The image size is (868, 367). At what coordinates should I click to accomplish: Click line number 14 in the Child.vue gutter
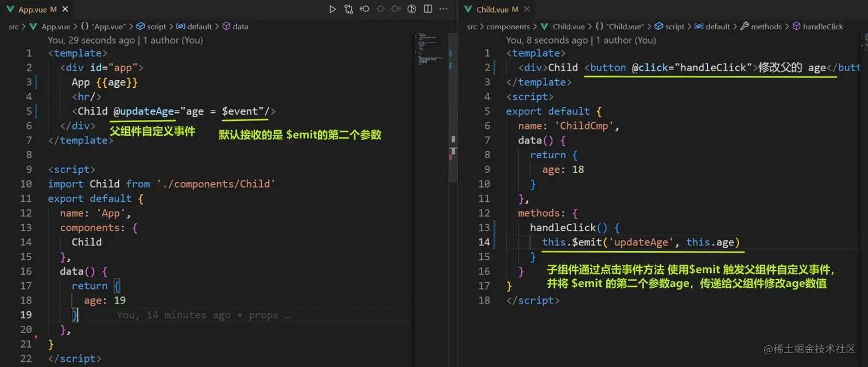[x=484, y=242]
